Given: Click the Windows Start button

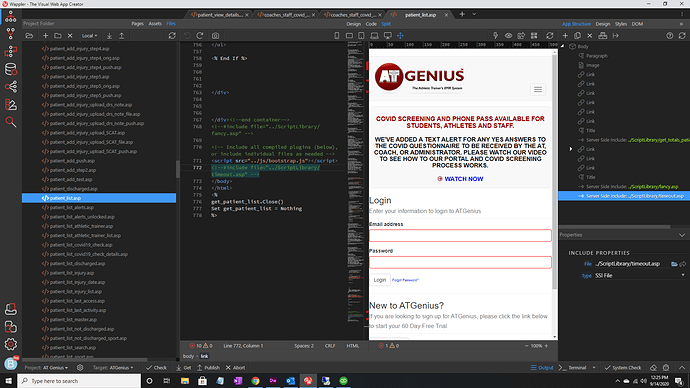Looking at the screenshot, I should (8, 381).
